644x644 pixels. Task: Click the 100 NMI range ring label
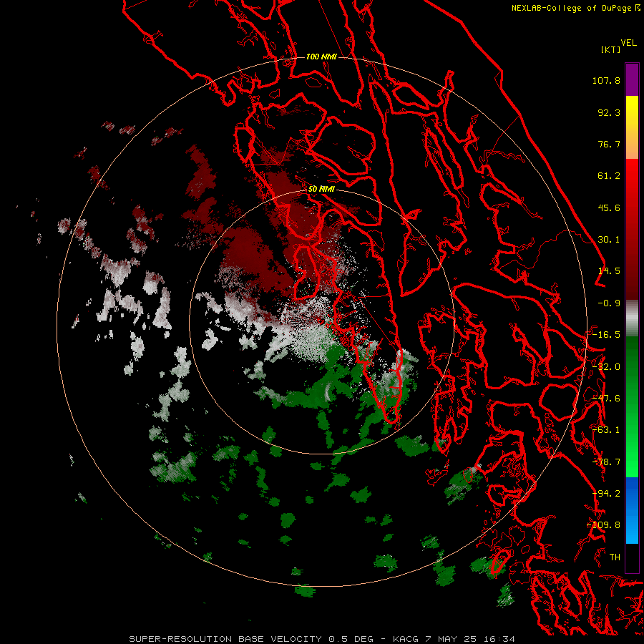coord(321,57)
